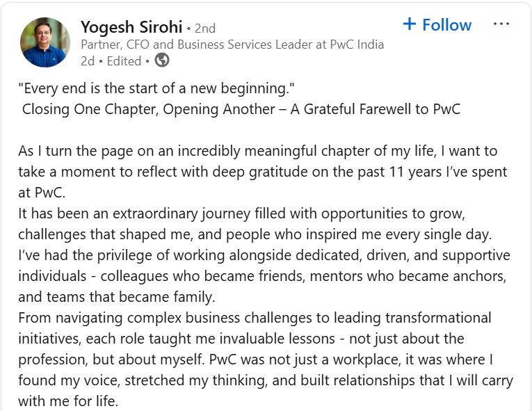Click the final "with me for life" line
The image size is (532, 411).
(x=68, y=401)
